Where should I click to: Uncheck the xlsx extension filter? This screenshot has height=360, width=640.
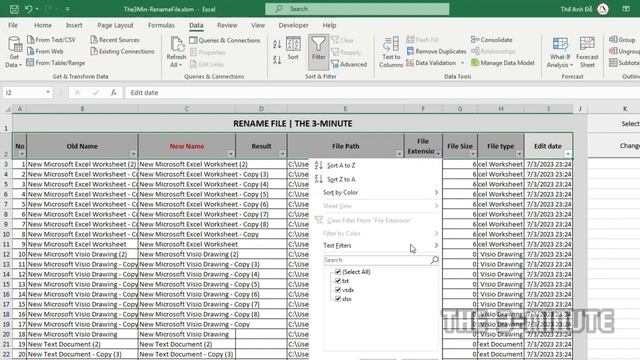pos(338,299)
